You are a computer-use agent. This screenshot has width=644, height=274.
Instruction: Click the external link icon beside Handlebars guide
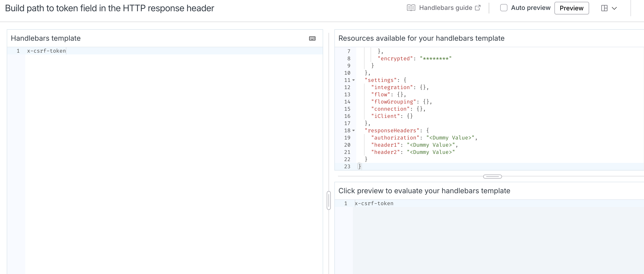click(x=477, y=8)
